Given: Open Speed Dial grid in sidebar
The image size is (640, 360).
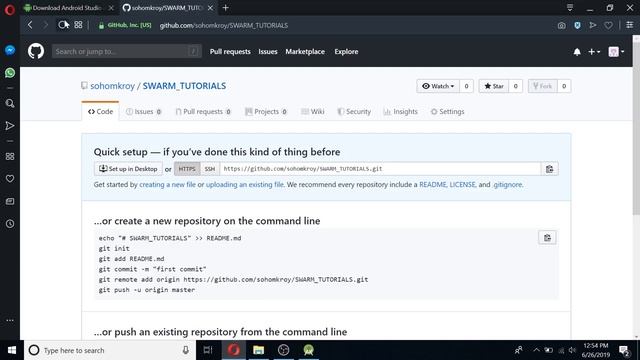Looking at the screenshot, I should (x=10, y=156).
